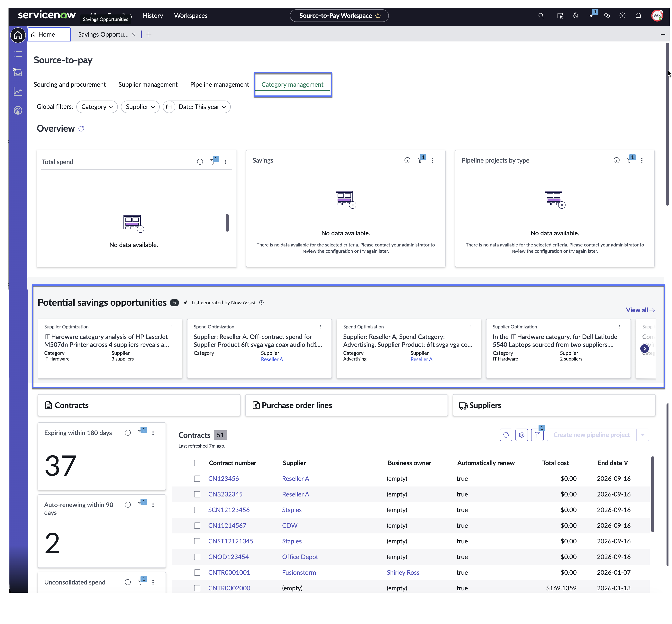Add a new workspace tab
Screen dimensions: 672x624
(x=149, y=34)
